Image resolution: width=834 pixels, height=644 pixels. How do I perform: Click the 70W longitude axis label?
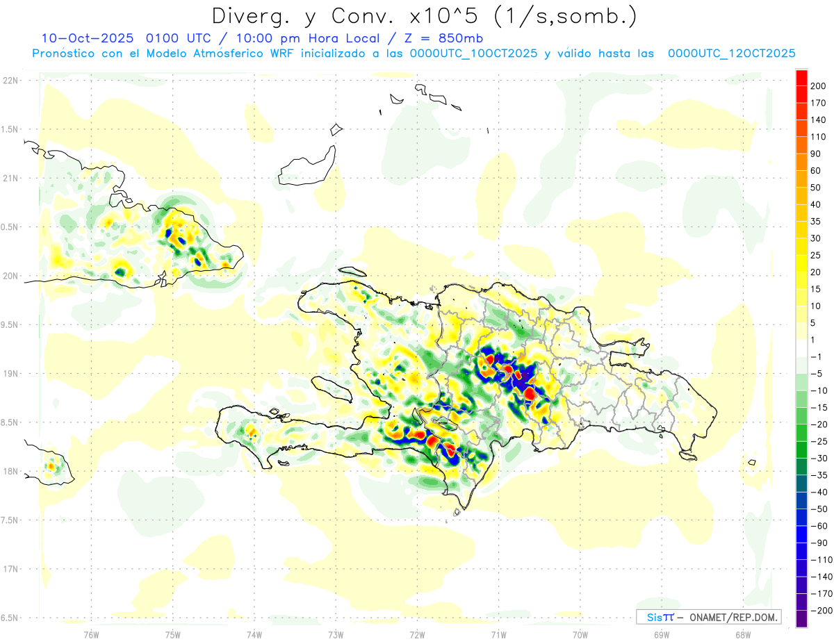(580, 634)
